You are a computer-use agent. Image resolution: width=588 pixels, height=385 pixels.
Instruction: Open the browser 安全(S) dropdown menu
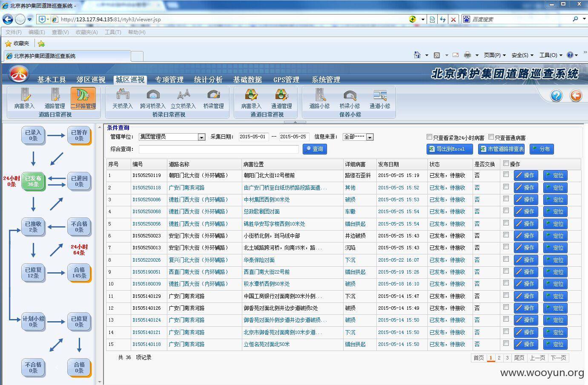(522, 55)
